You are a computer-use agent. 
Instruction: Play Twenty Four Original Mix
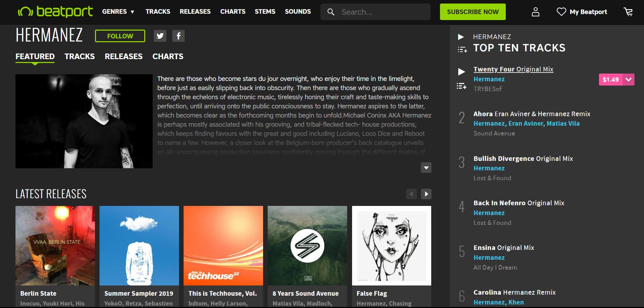[x=461, y=72]
